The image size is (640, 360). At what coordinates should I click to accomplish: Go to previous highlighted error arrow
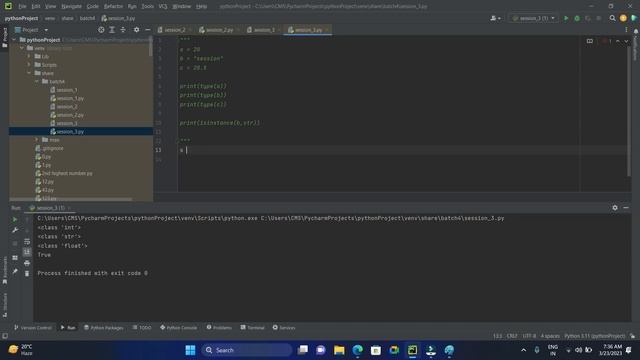(x=618, y=41)
